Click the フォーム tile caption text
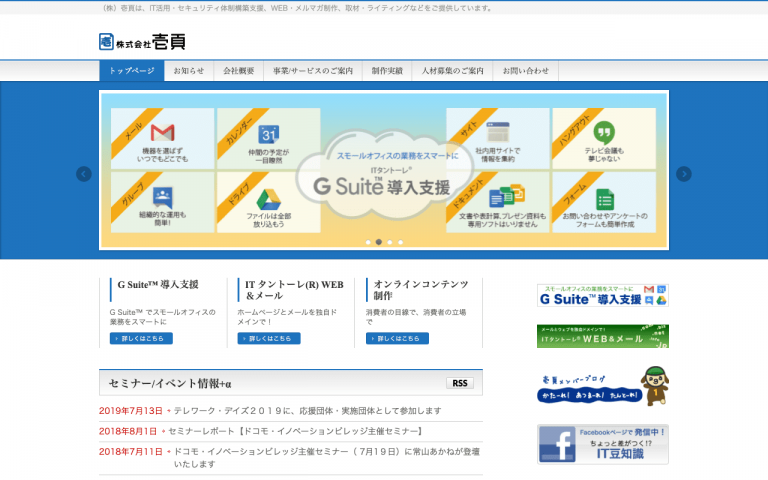768x480 pixels. pyautogui.click(x=605, y=220)
